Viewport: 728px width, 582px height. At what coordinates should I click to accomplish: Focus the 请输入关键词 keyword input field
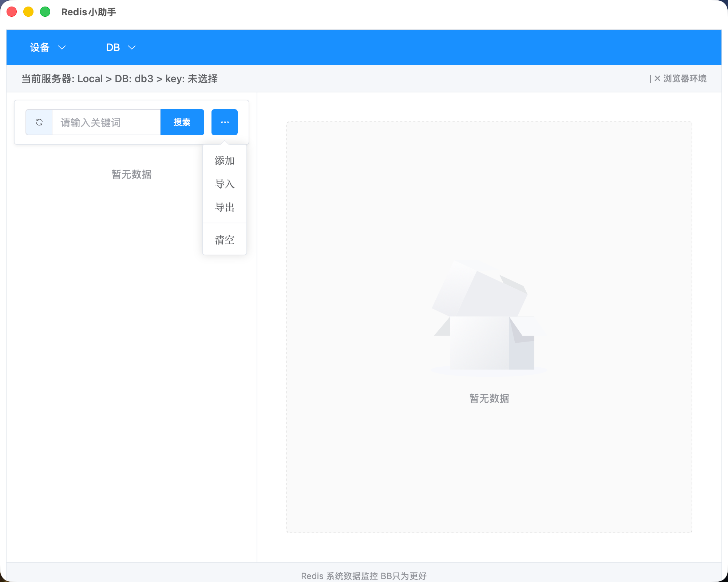click(106, 122)
